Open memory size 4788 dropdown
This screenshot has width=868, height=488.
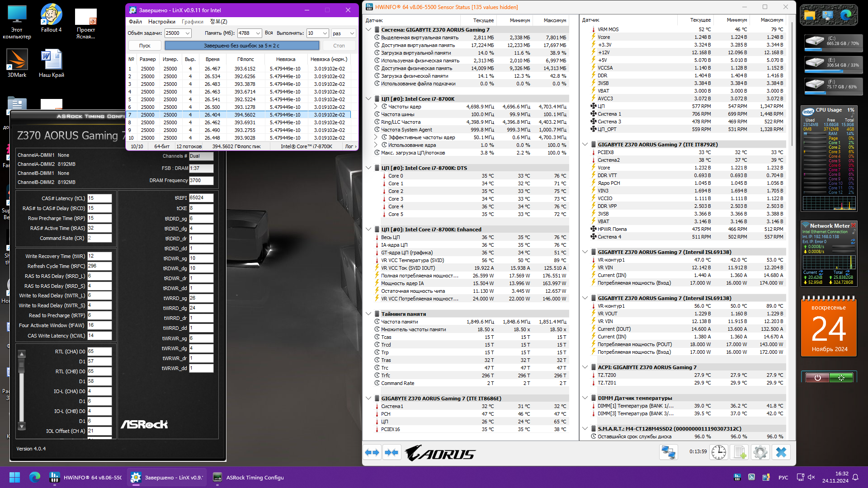[x=258, y=33]
